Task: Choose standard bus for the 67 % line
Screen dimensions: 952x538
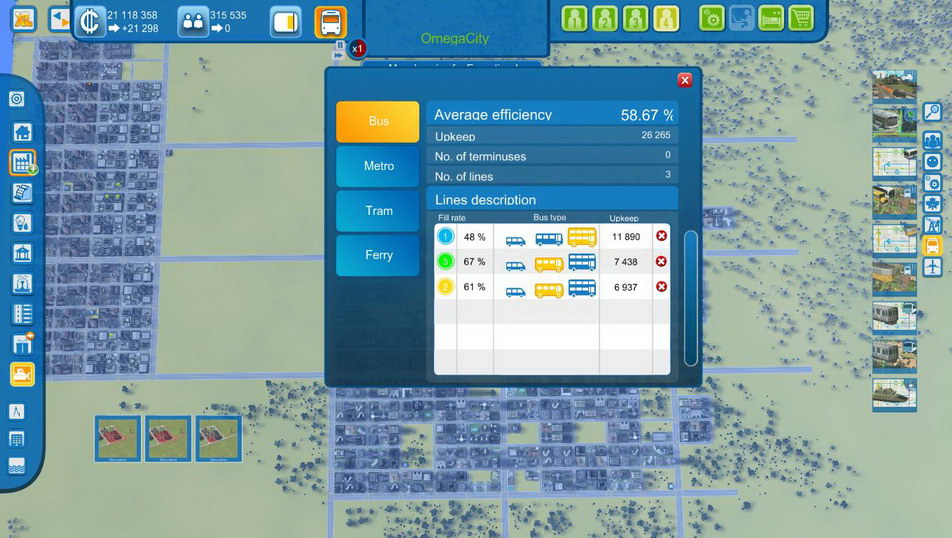Action: click(549, 264)
